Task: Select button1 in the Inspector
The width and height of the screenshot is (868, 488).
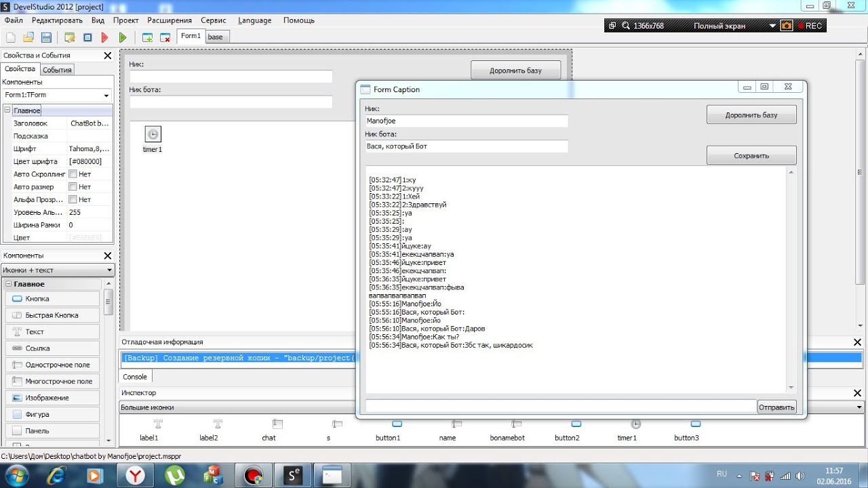Action: coord(388,430)
